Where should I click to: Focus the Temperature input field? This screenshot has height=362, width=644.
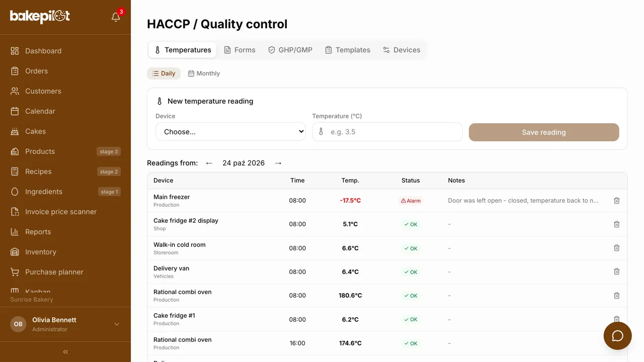pyautogui.click(x=387, y=132)
